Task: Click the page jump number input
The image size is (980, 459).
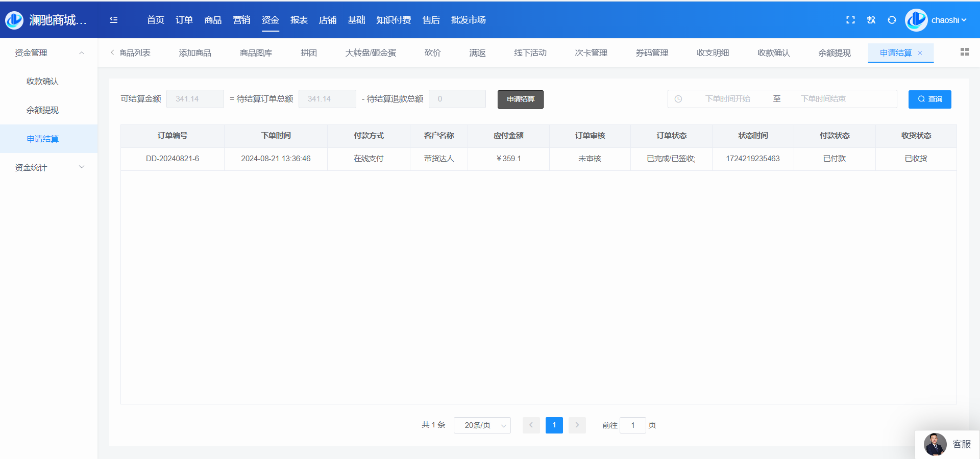Action: [632, 425]
